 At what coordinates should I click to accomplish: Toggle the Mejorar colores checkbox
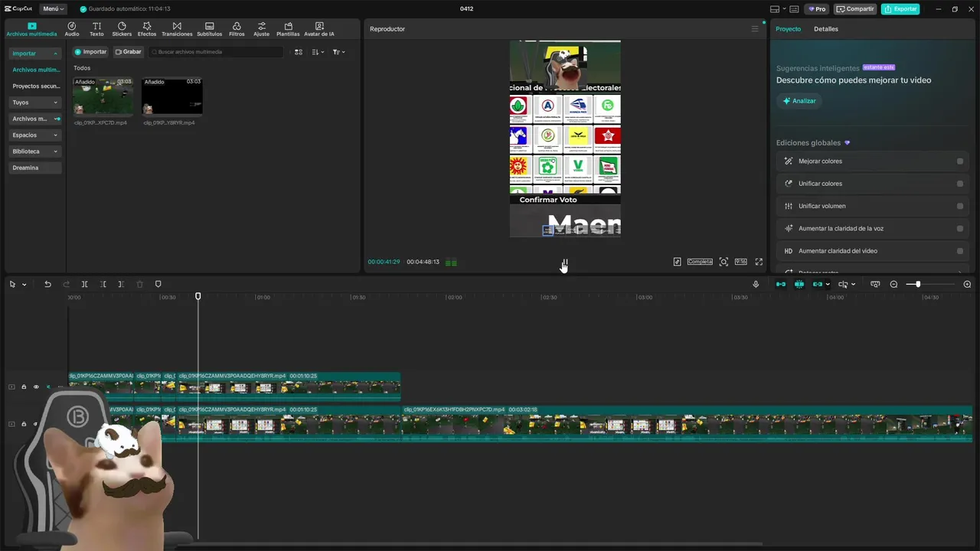960,161
